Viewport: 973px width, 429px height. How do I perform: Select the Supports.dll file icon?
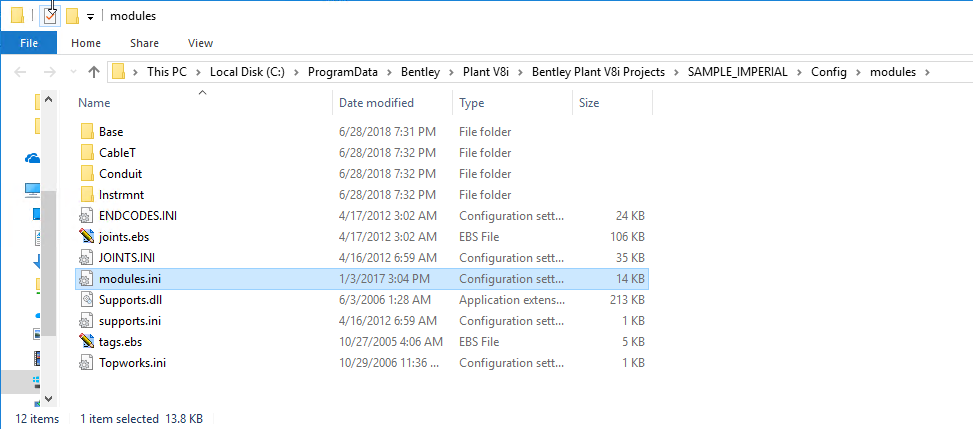tap(86, 300)
